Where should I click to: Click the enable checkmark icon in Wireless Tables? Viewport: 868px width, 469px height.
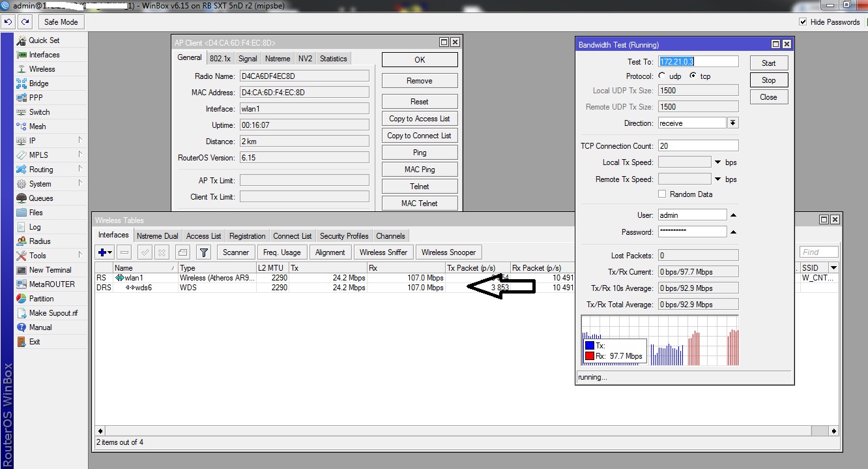145,252
